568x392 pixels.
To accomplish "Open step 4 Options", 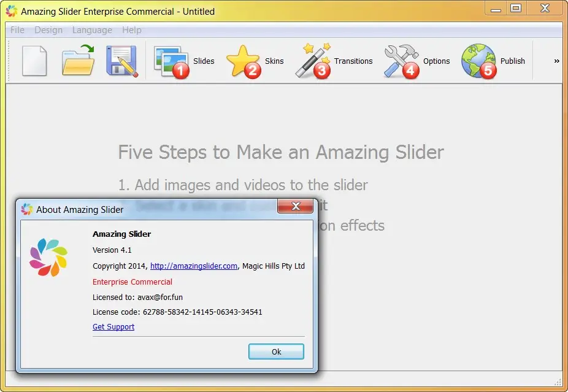I will 417,61.
